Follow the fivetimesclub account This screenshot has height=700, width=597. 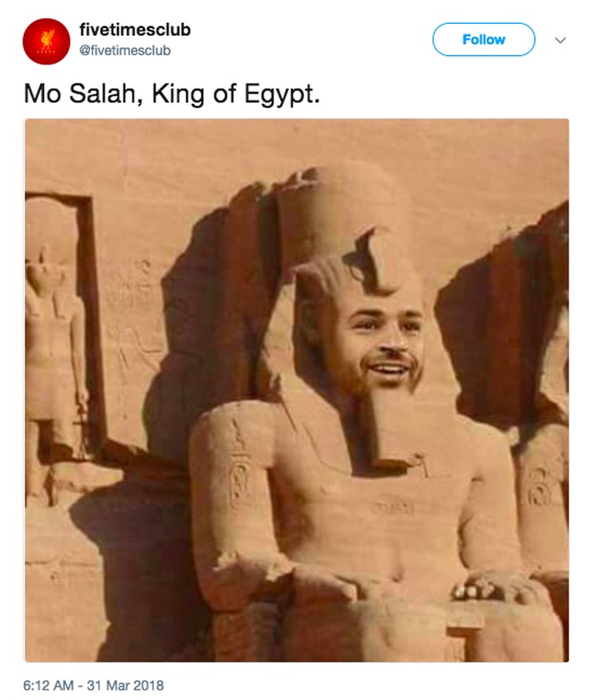point(483,39)
